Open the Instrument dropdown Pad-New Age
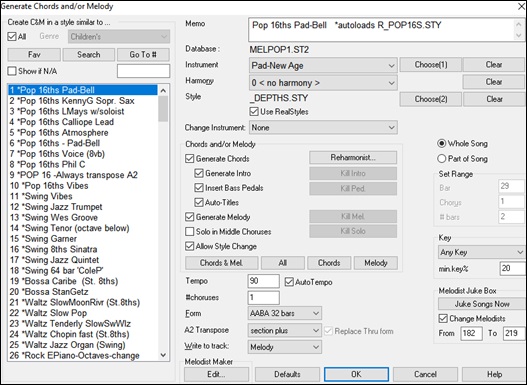Screen dimensions: 527x385 pos(323,65)
